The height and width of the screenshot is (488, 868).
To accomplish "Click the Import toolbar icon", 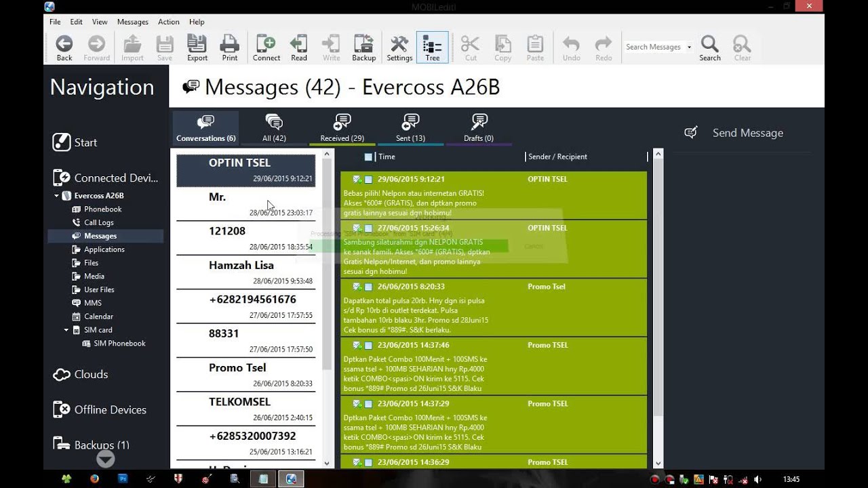I will click(x=132, y=47).
